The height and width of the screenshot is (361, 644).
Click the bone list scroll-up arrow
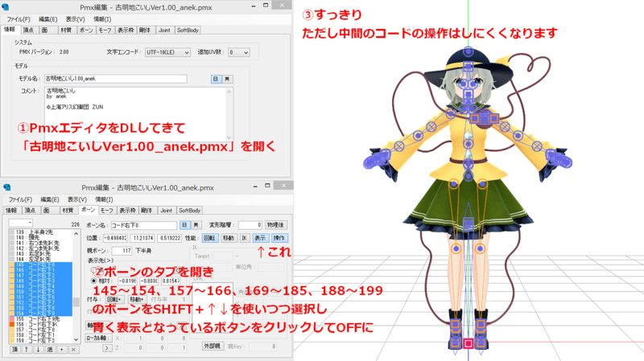pyautogui.click(x=76, y=233)
